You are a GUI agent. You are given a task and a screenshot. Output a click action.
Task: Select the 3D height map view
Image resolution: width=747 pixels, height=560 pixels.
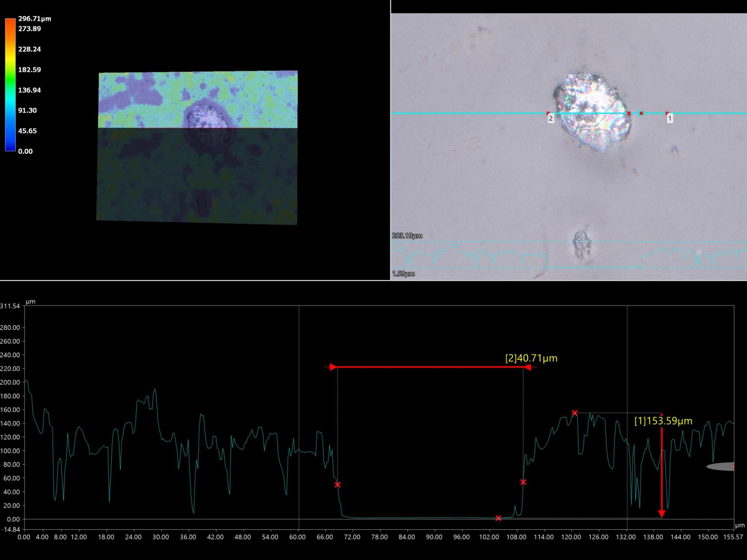tap(197, 147)
